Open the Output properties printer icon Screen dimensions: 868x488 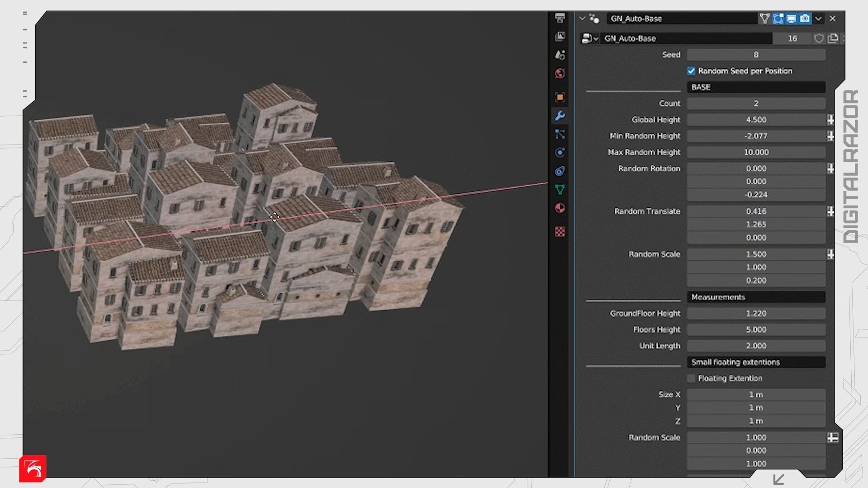tap(560, 18)
